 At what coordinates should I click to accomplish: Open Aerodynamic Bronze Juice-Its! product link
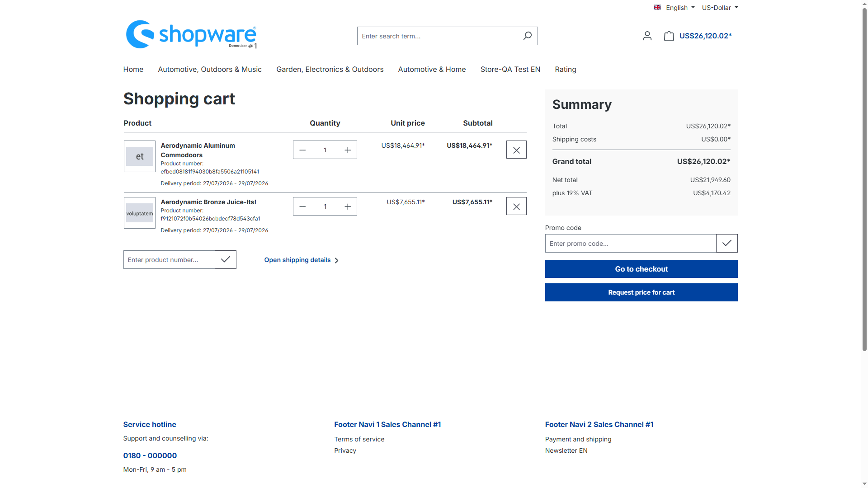208,202
